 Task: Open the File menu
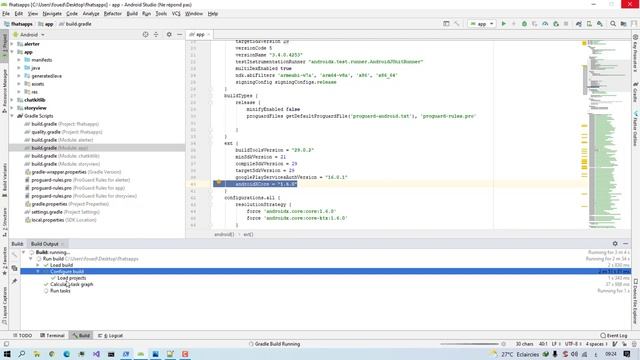click(x=6, y=13)
